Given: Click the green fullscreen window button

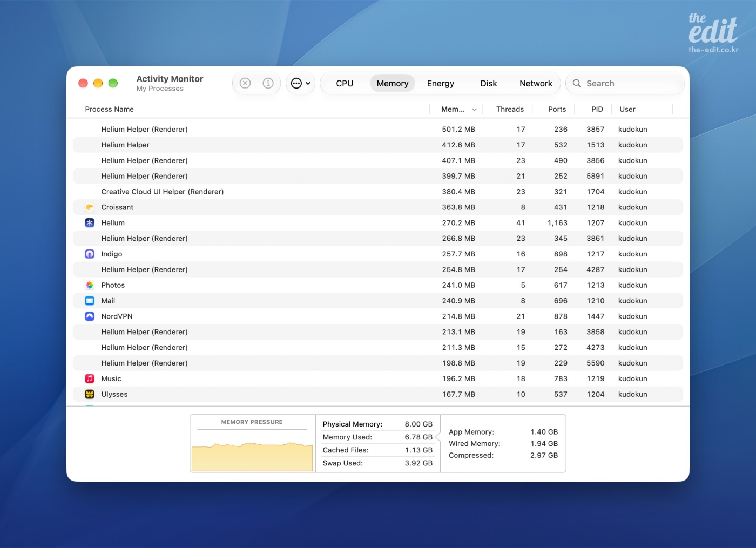Looking at the screenshot, I should tap(113, 83).
